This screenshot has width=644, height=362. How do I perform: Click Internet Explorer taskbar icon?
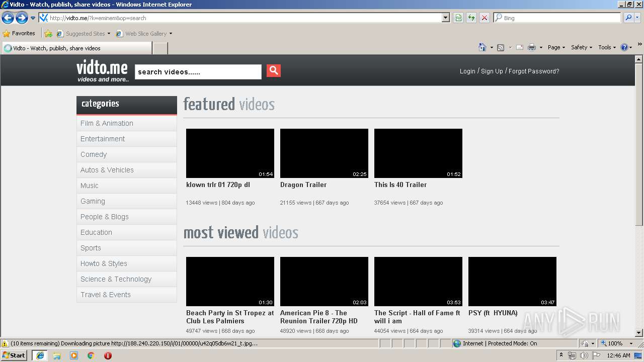click(x=40, y=355)
